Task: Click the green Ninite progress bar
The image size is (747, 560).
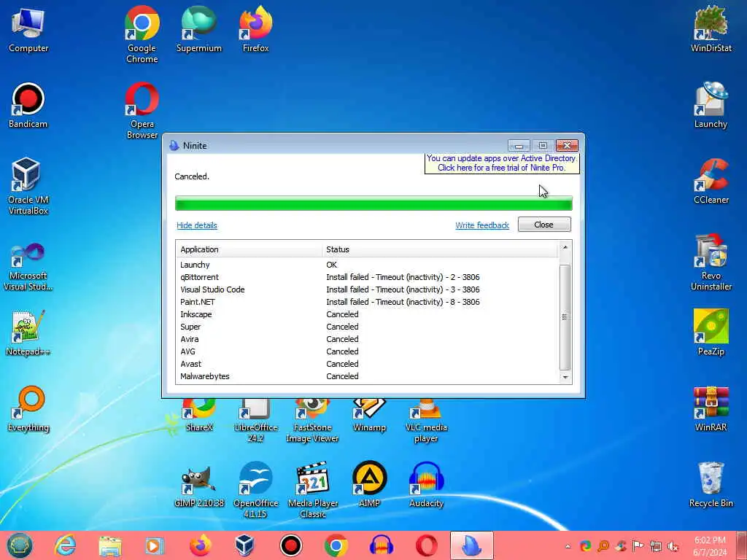Action: point(373,203)
